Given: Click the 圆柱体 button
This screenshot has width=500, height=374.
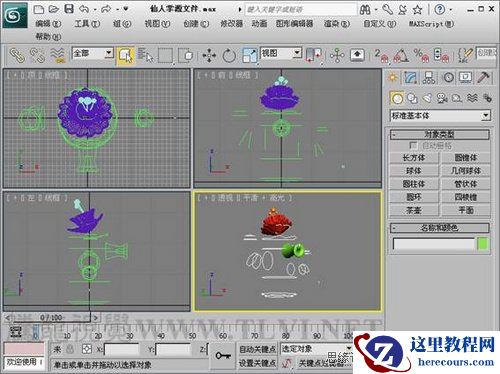Looking at the screenshot, I should (414, 184).
